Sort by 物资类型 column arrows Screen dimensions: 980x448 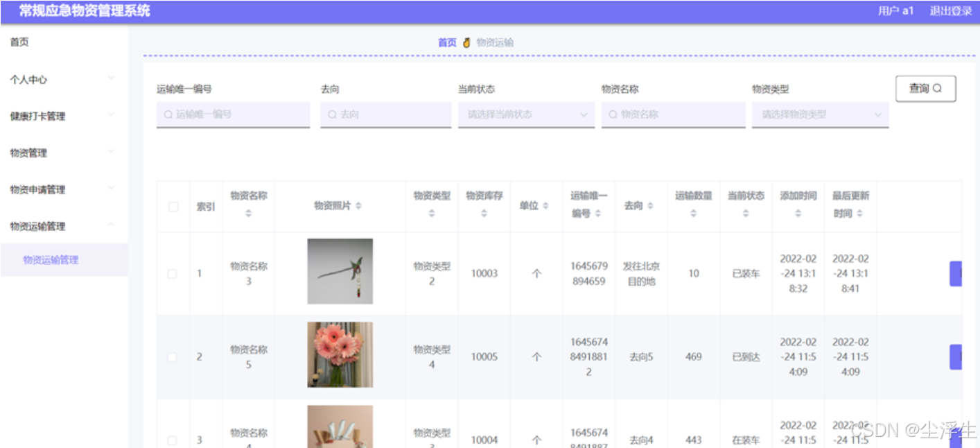432,214
